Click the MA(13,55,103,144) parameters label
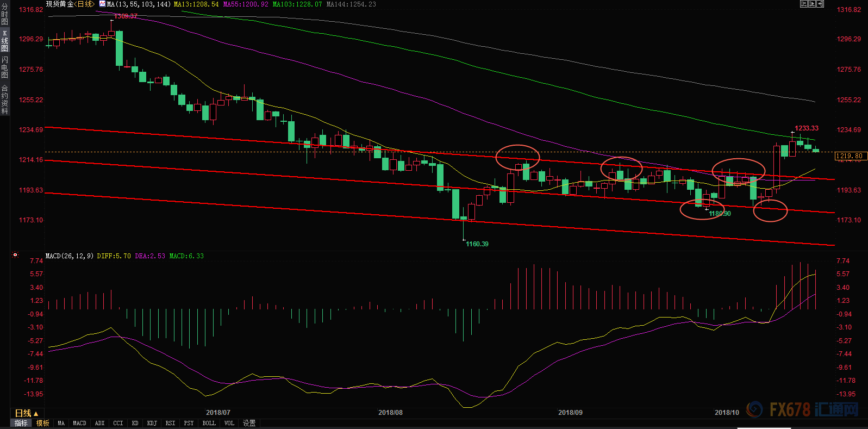868x429 pixels. [139, 4]
